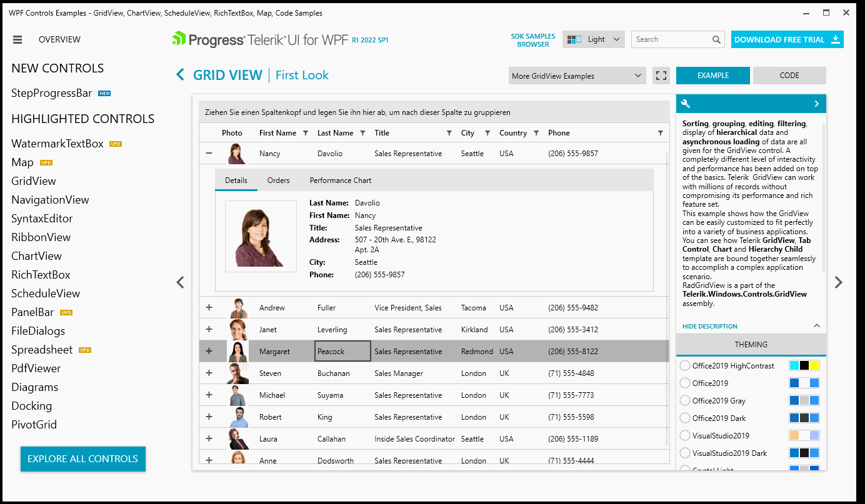
Task: Select the Office2019 theme radio button
Action: [x=685, y=383]
